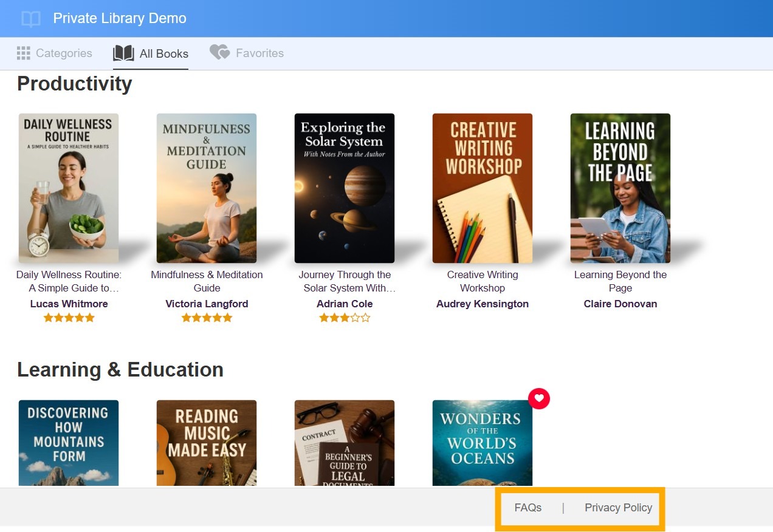Image resolution: width=773 pixels, height=532 pixels.
Task: Open Creative Writing Workshop book cover
Action: [483, 188]
